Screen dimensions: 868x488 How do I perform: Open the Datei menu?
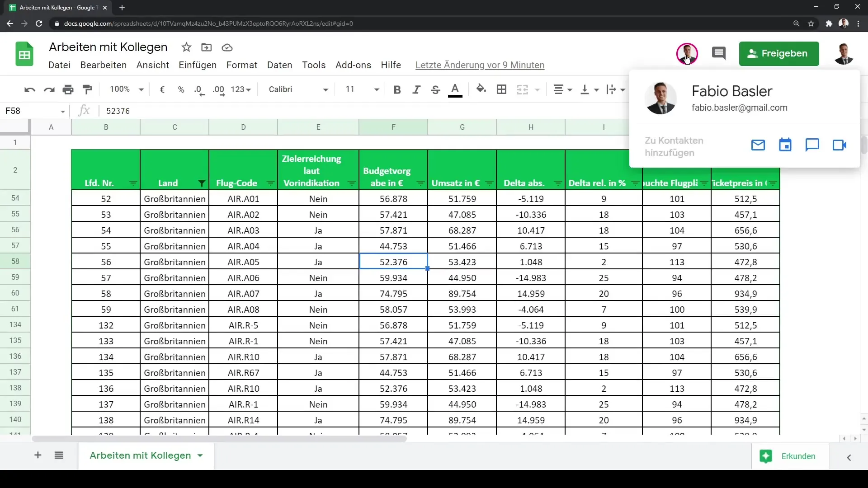[x=59, y=65]
